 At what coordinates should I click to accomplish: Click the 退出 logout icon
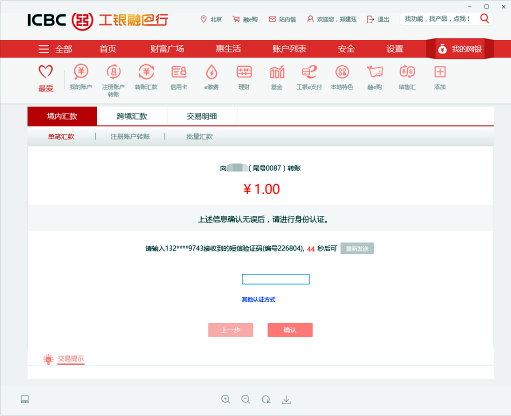tap(370, 19)
